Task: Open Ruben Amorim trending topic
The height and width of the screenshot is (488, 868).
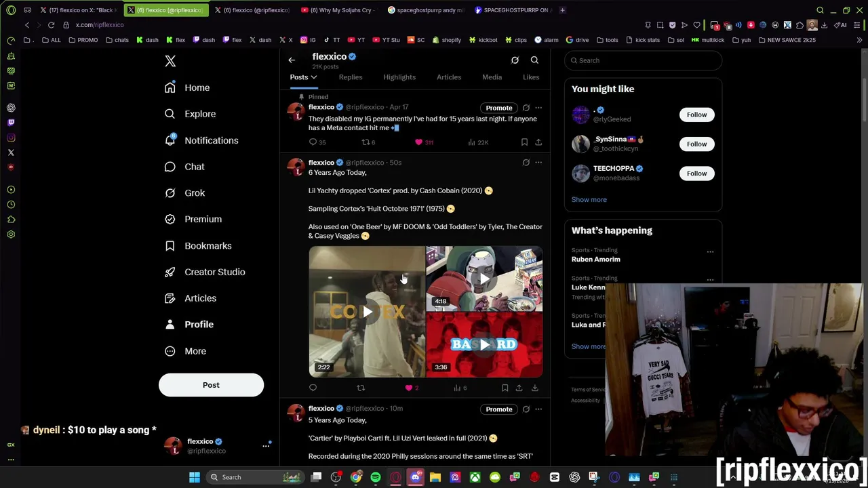Action: tap(595, 260)
